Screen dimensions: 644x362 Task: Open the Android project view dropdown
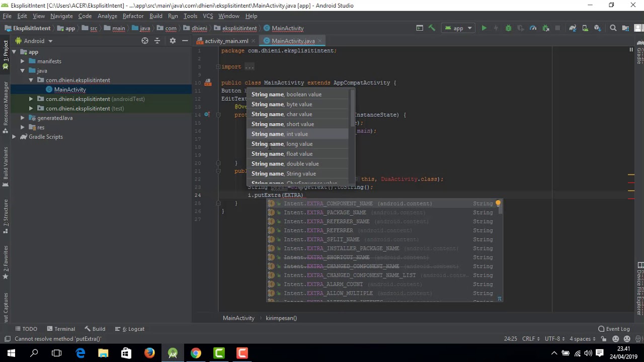(x=34, y=41)
